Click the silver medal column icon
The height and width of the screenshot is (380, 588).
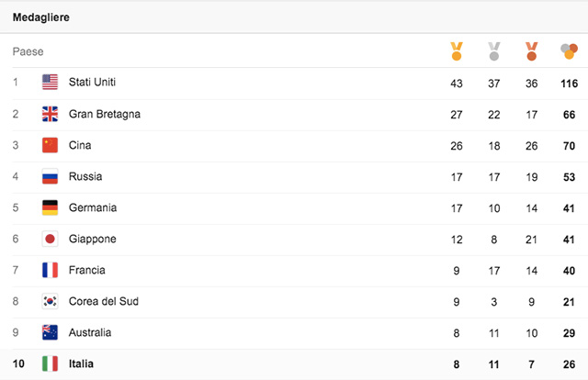coord(493,51)
